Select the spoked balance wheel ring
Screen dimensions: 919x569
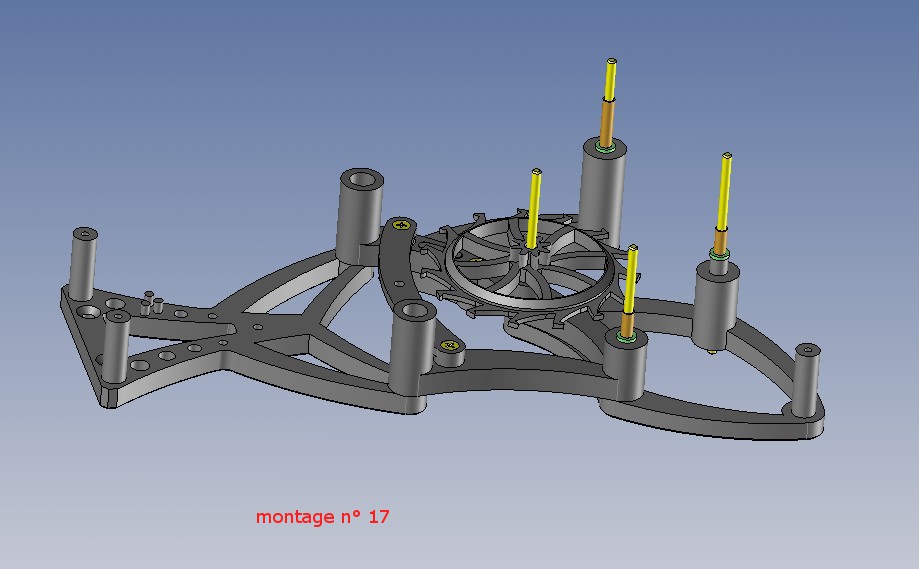[530, 264]
